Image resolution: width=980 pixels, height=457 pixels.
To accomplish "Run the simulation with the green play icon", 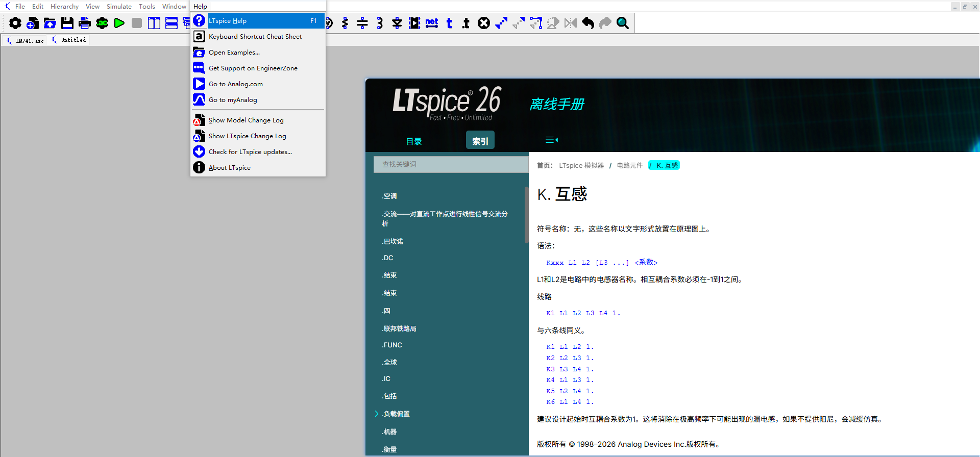I will point(119,23).
